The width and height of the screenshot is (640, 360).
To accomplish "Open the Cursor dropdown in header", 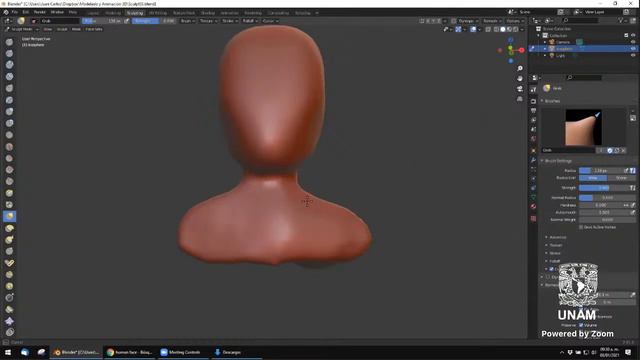I will (x=270, y=21).
